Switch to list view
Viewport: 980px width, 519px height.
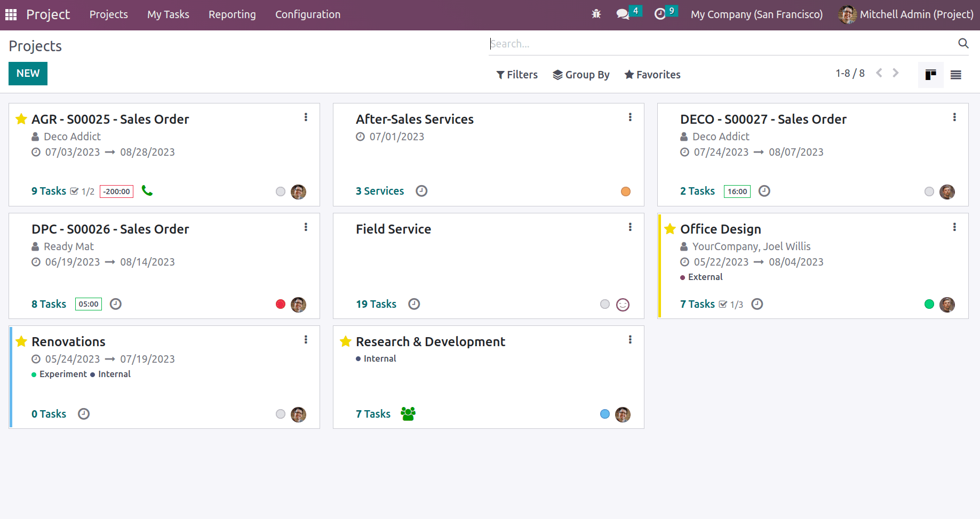tap(955, 75)
